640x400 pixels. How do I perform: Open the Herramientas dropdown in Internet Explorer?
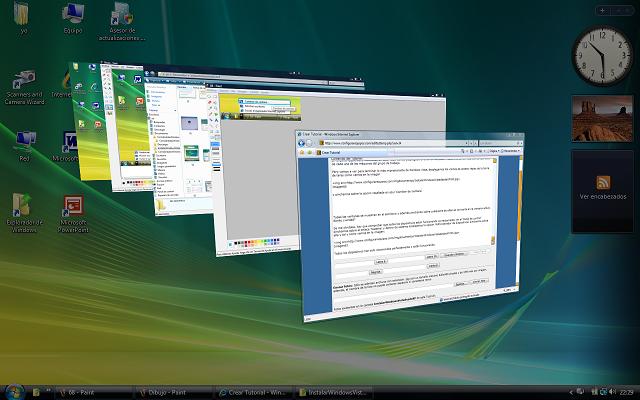510,151
